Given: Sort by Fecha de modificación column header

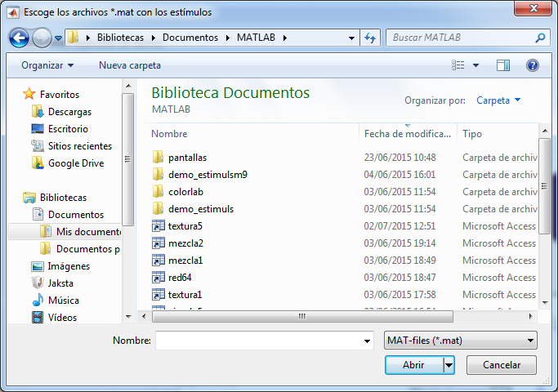Looking at the screenshot, I should [407, 134].
